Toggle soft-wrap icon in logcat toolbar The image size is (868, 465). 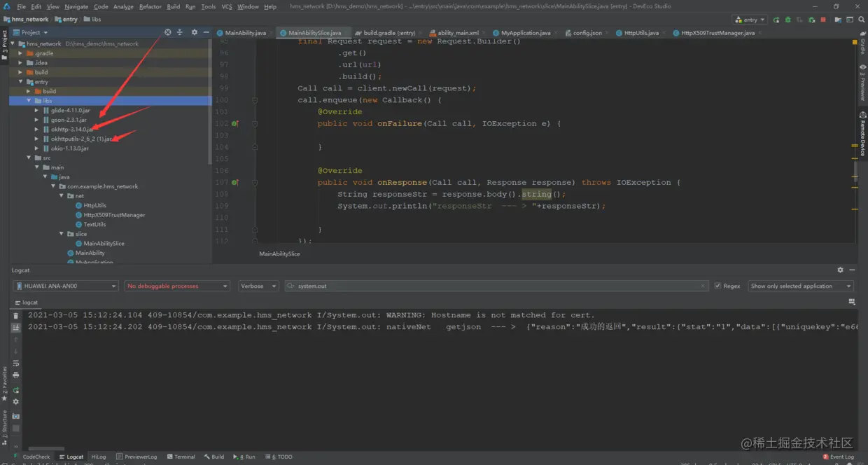tap(15, 363)
